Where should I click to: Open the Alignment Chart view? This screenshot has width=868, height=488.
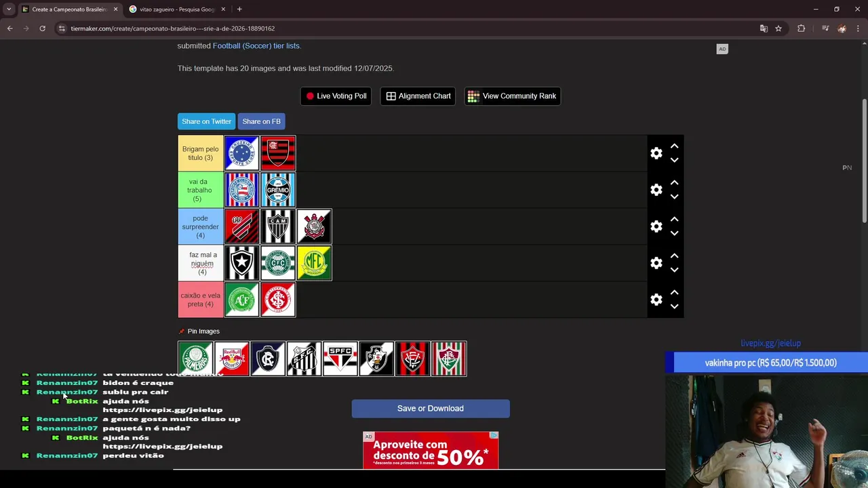point(418,96)
